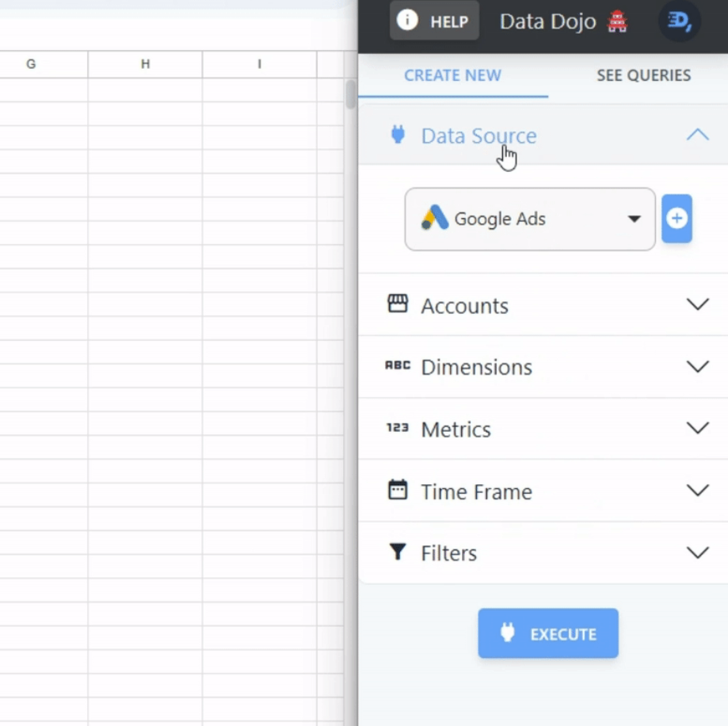Screen dimensions: 728x726
Task: Click the spreadsheet vertical scrollbar thumb
Action: click(x=351, y=94)
